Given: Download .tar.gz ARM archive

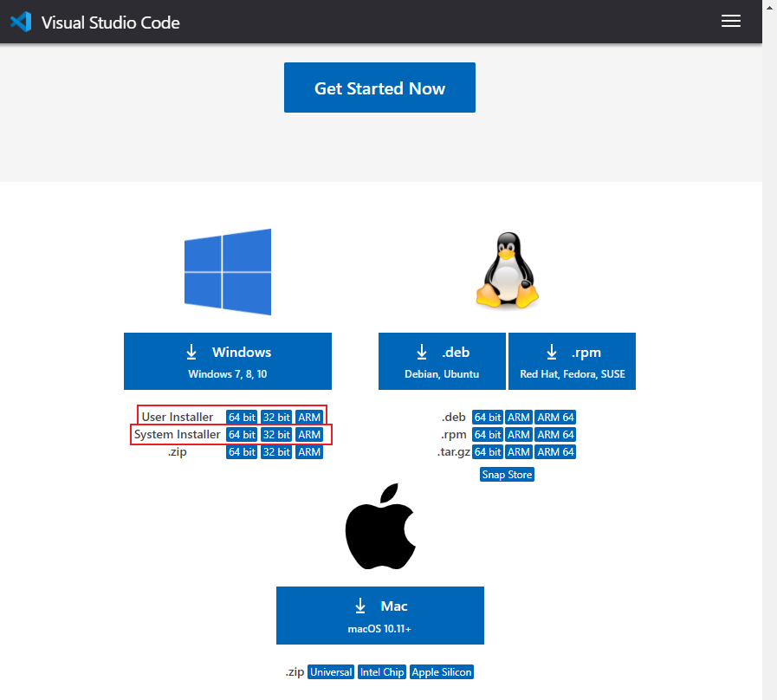Looking at the screenshot, I should click(x=519, y=451).
